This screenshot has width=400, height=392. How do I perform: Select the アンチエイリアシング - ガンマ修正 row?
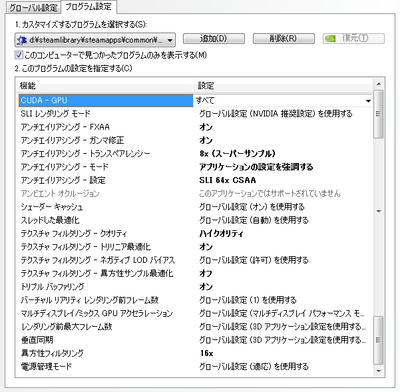point(195,140)
